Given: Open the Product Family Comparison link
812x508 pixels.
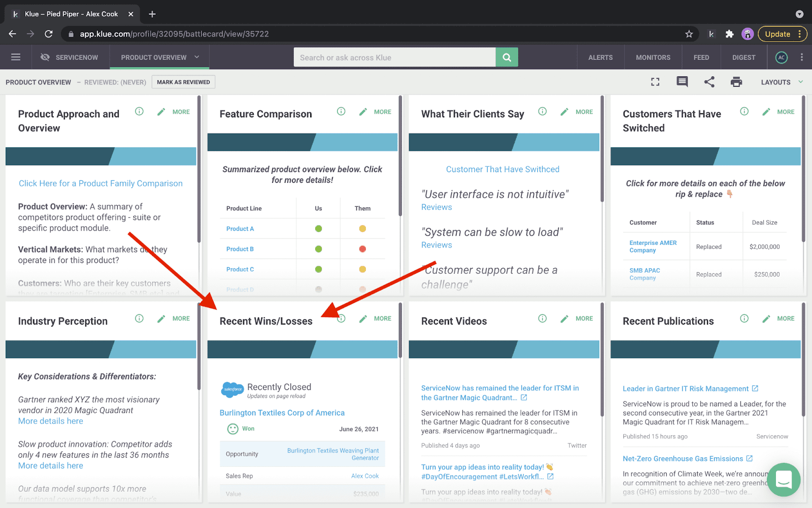Looking at the screenshot, I should click(x=100, y=183).
